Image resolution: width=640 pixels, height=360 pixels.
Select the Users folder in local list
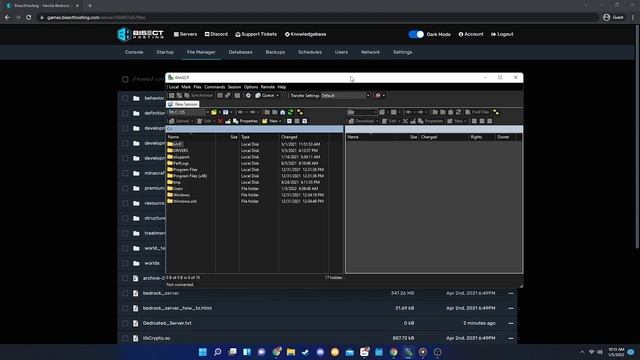(175, 189)
